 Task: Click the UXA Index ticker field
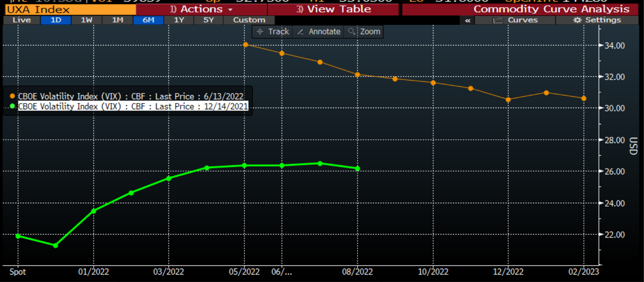point(69,9)
